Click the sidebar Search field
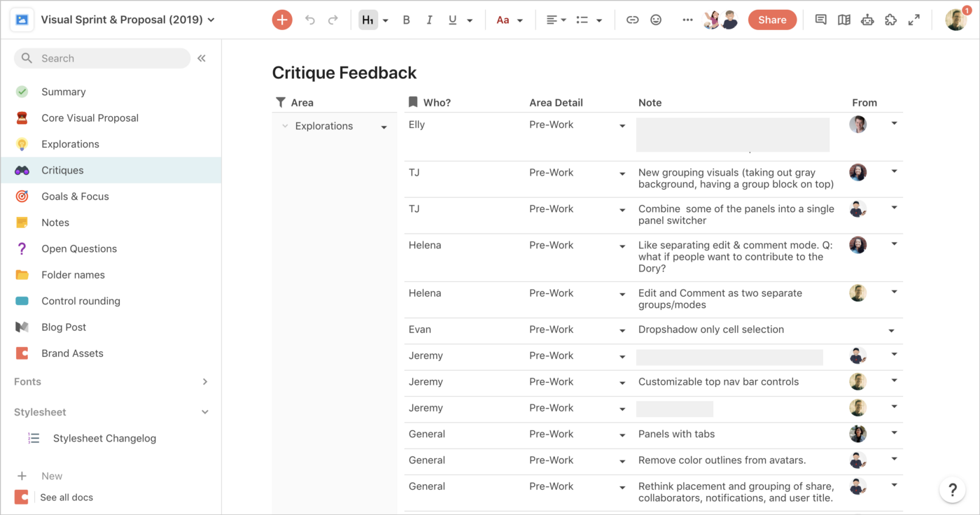The height and width of the screenshot is (515, 980). coord(102,58)
